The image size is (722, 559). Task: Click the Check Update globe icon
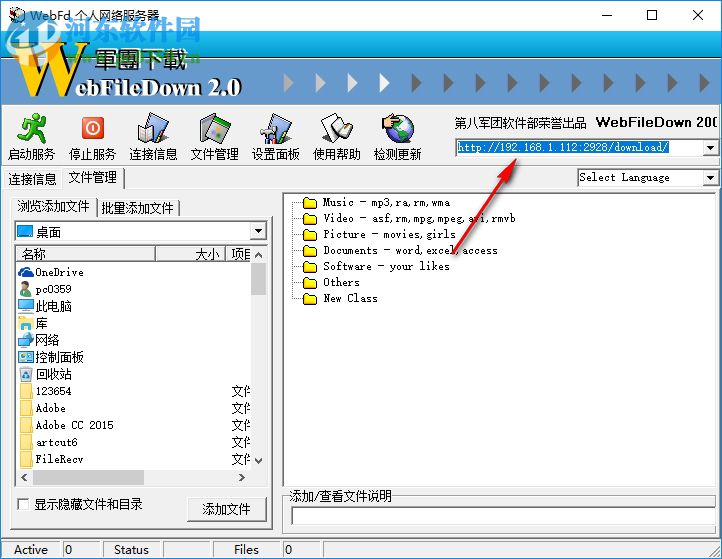(x=397, y=128)
